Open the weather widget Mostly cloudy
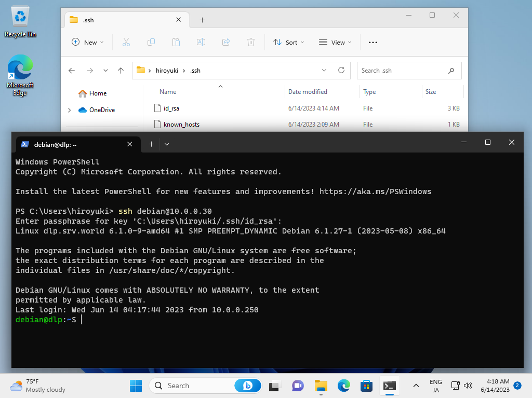Image resolution: width=532 pixels, height=398 pixels. 37,386
